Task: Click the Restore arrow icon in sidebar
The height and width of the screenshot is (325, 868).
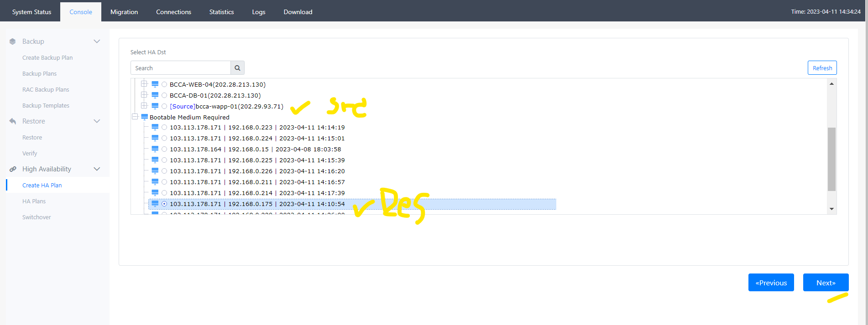Action: pos(13,121)
